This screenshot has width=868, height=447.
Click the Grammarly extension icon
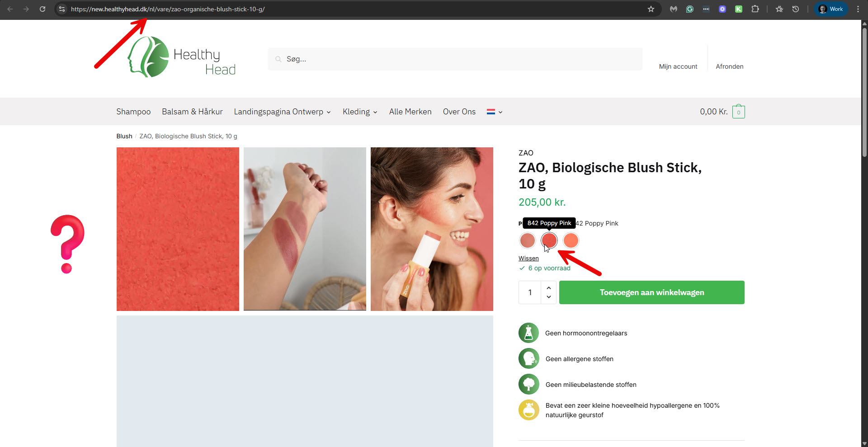[690, 9]
